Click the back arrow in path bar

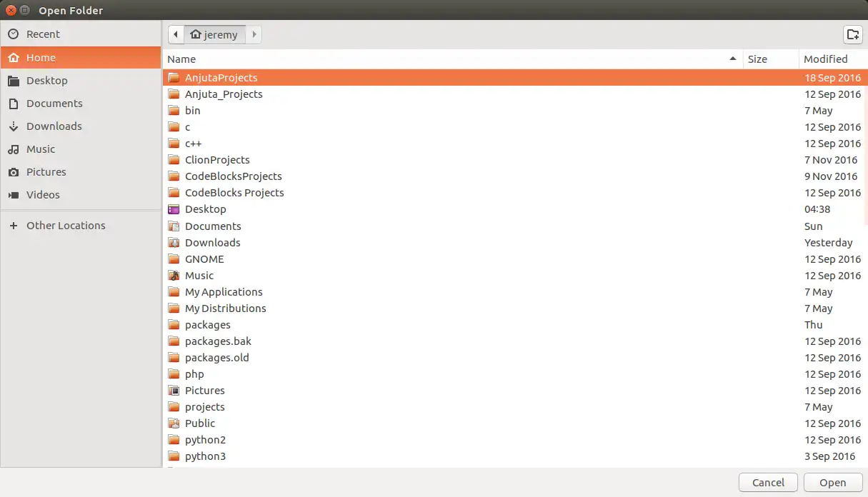point(176,34)
